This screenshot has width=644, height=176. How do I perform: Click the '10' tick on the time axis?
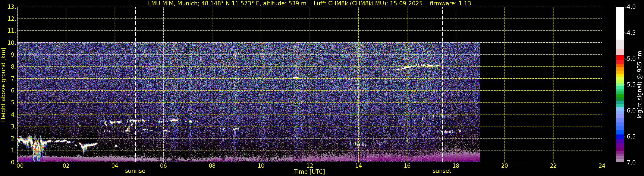tap(261, 166)
